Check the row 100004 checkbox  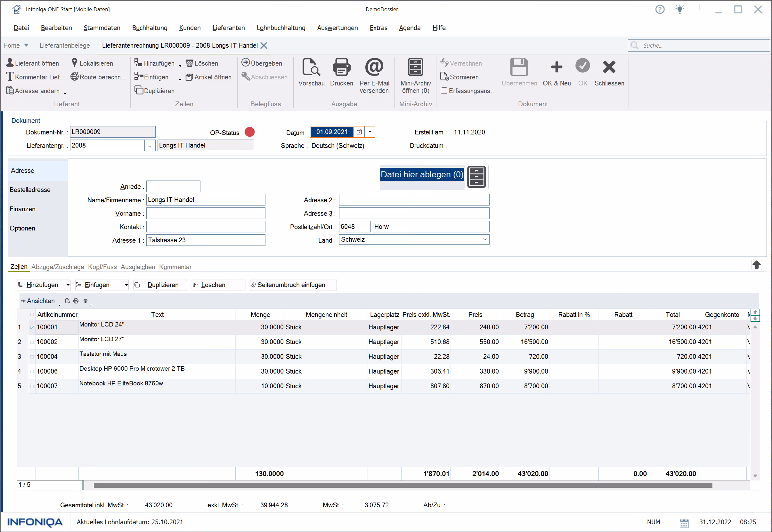pyautogui.click(x=32, y=357)
